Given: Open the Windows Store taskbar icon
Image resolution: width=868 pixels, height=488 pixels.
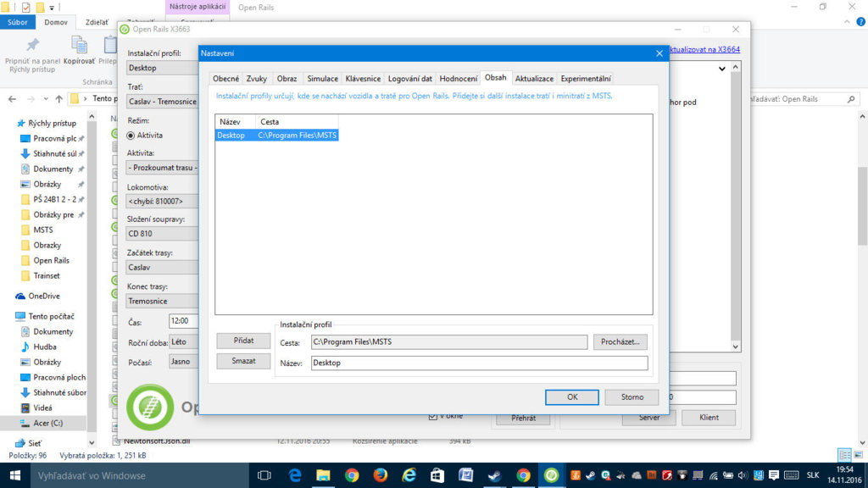Looking at the screenshot, I should pos(437,475).
